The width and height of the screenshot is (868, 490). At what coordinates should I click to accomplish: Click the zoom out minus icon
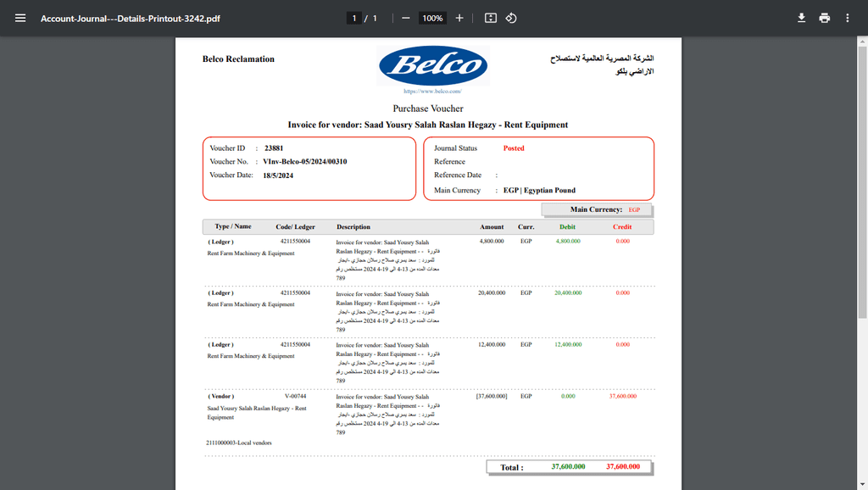pos(406,19)
